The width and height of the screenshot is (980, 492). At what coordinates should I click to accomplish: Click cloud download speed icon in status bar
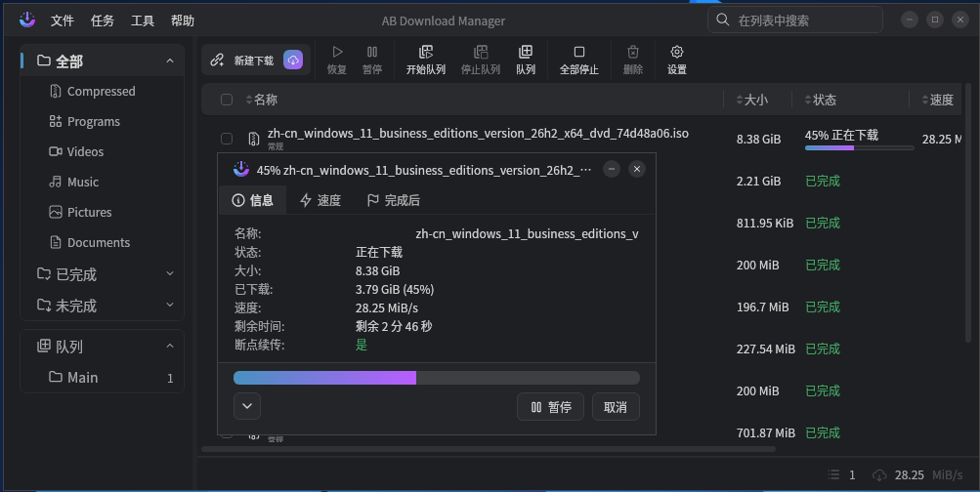pyautogui.click(x=879, y=475)
